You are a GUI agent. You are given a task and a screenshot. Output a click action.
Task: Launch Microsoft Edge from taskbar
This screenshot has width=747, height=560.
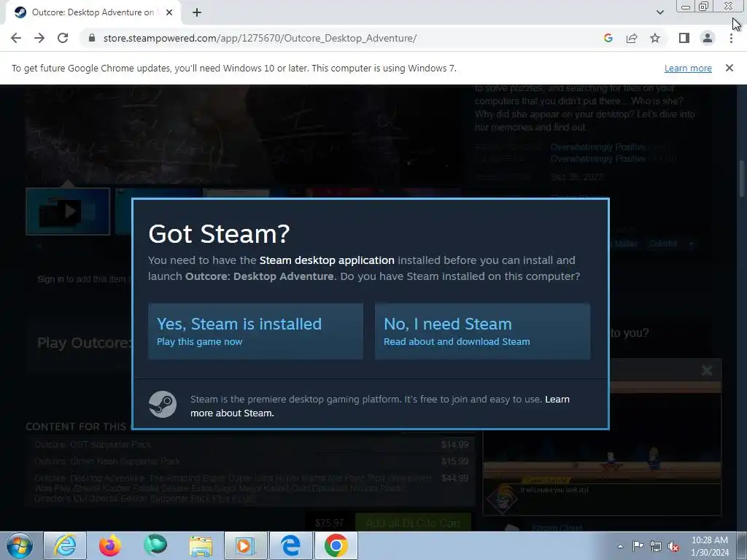pyautogui.click(x=291, y=545)
